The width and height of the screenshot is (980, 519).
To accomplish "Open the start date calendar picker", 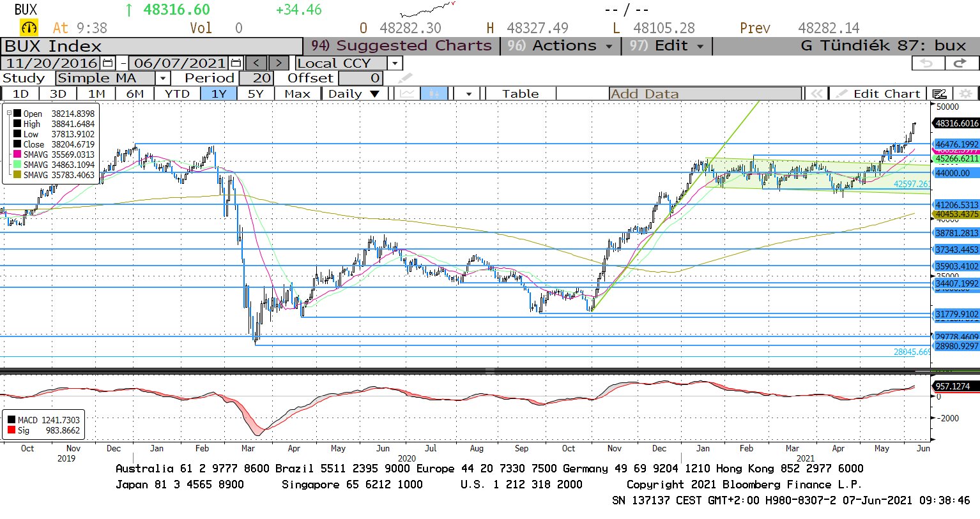I will tap(107, 63).
